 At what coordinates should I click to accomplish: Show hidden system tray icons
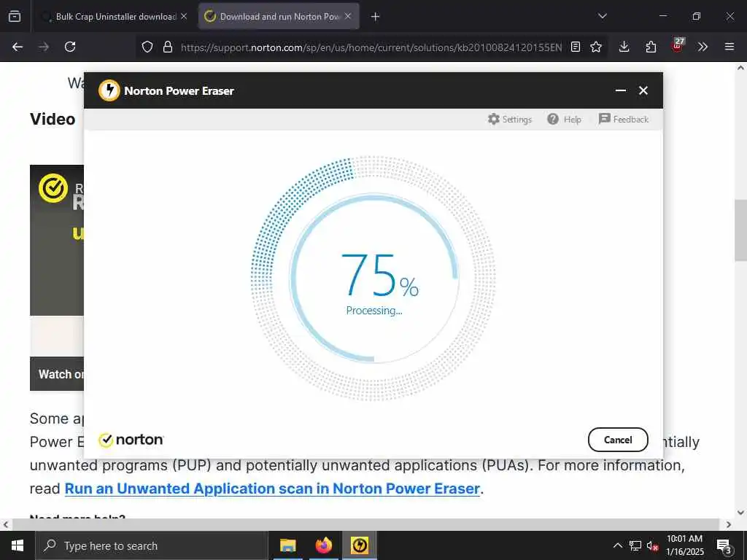tap(617, 545)
